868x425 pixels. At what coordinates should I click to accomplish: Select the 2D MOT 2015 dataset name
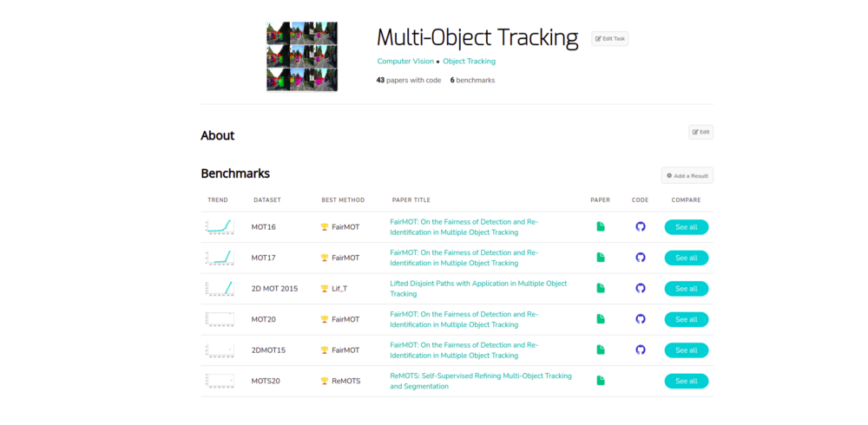(274, 289)
